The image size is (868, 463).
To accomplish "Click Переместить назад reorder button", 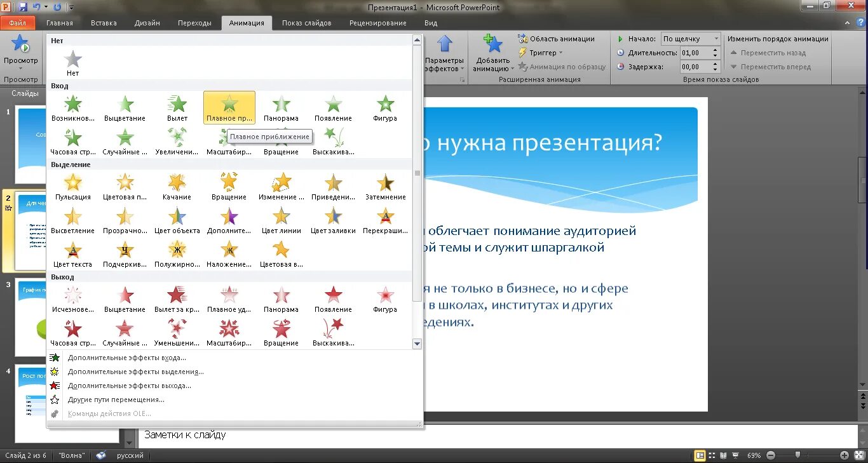I will (x=768, y=53).
